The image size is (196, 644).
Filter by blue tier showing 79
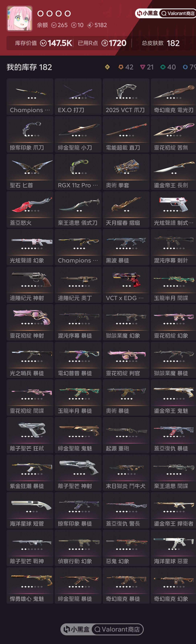pyautogui.click(x=189, y=67)
